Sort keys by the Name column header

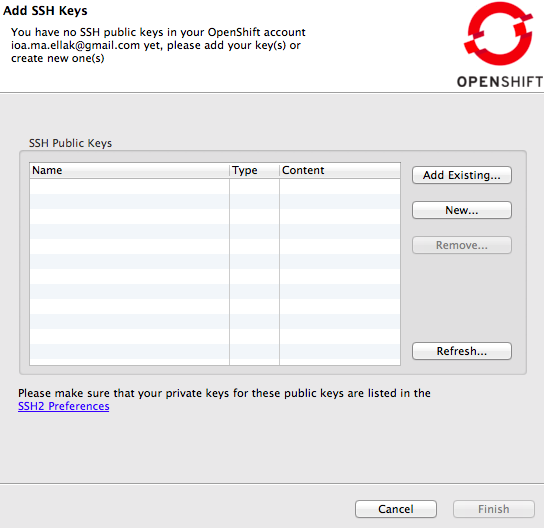(129, 170)
